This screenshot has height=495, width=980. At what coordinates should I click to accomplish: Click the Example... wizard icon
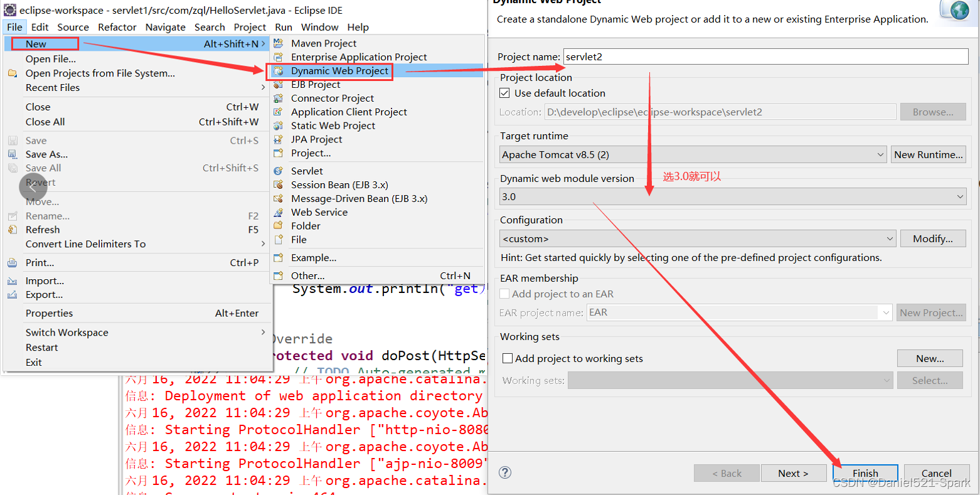[279, 258]
